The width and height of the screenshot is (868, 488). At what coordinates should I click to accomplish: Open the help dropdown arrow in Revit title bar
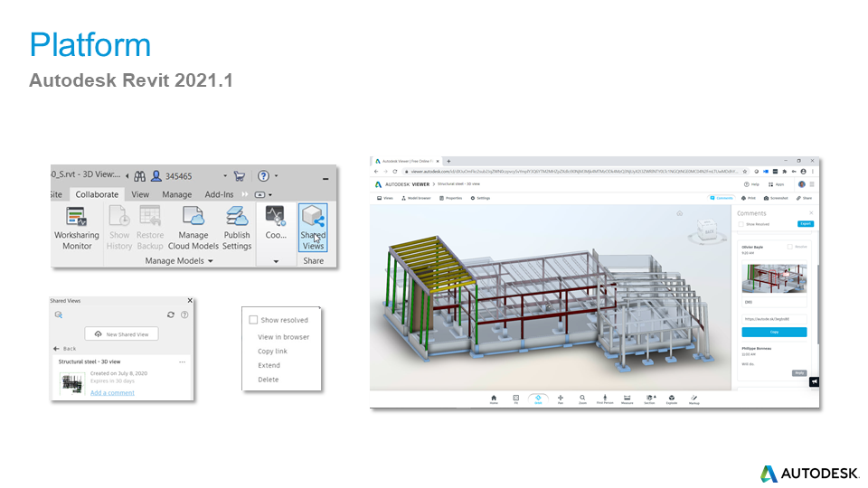point(277,176)
